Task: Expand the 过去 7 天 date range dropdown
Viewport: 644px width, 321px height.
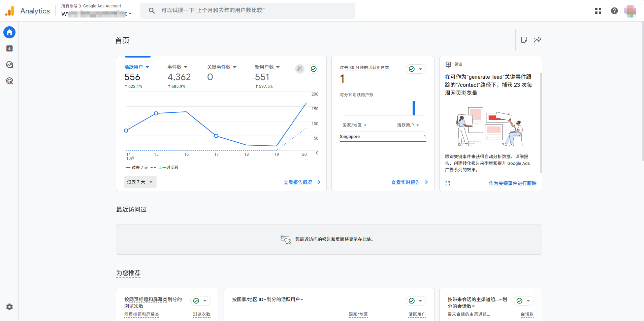Action: coord(140,182)
